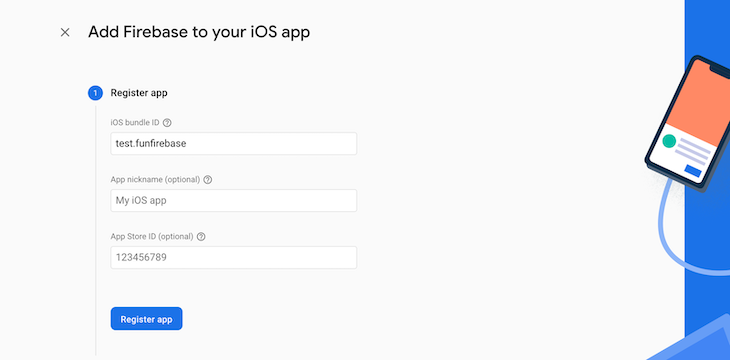Screen dimensions: 730x360
Task: Focus the App nickname text field
Action: tap(234, 201)
